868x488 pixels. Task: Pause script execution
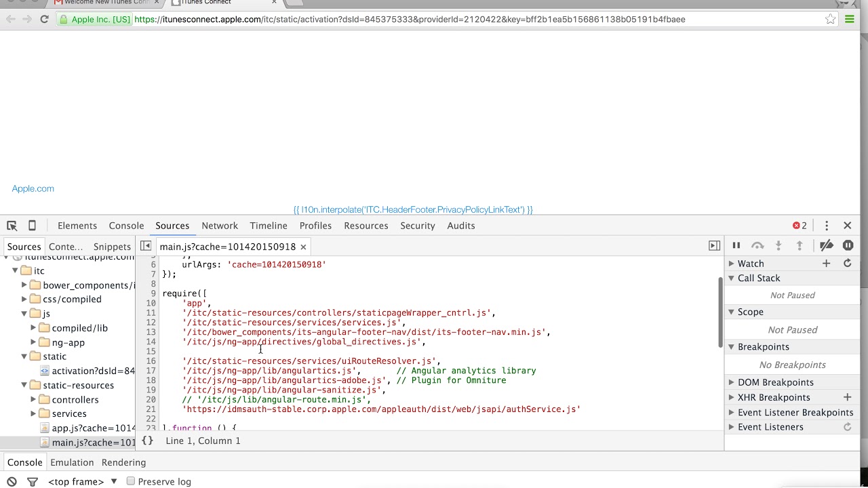point(736,245)
